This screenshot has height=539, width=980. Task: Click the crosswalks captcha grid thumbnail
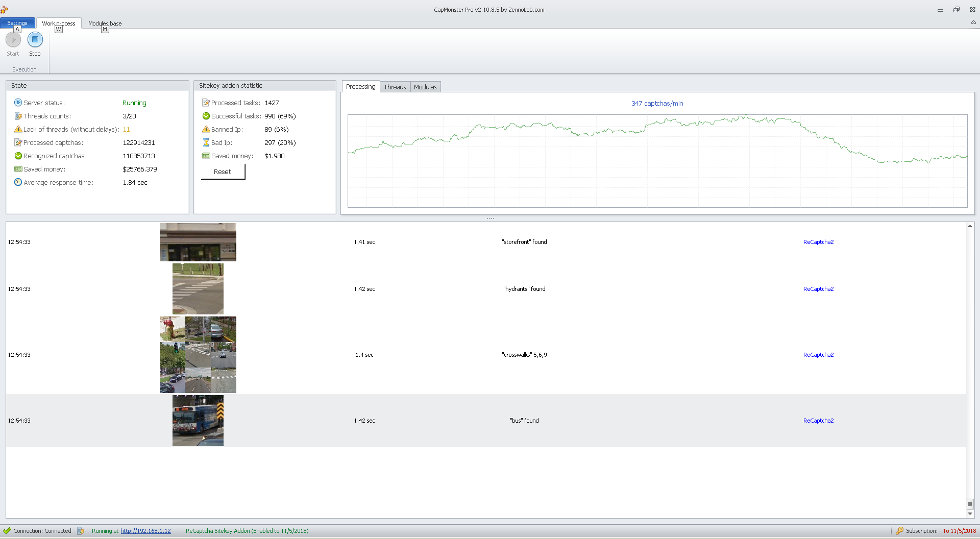198,355
